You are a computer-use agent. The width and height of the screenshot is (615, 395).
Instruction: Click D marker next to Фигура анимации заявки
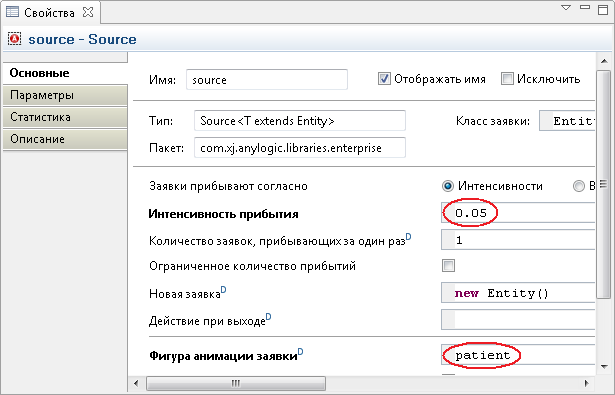tap(300, 351)
